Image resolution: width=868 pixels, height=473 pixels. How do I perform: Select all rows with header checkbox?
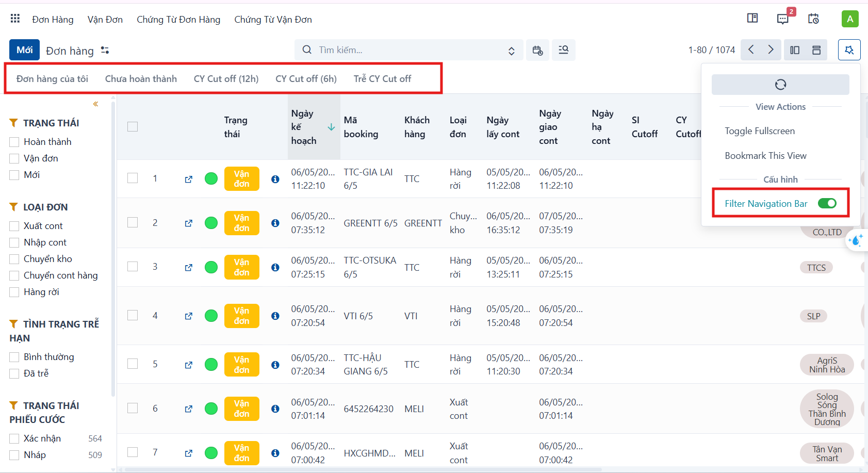tap(133, 127)
